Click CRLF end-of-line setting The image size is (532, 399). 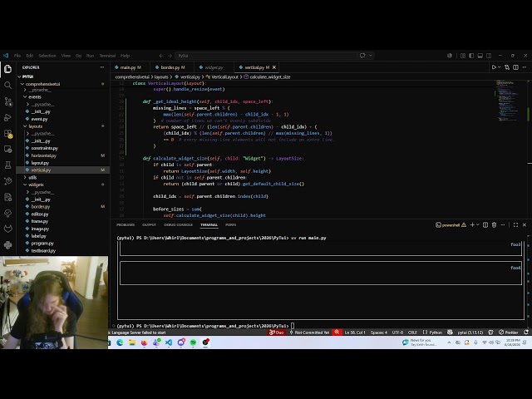point(412,332)
